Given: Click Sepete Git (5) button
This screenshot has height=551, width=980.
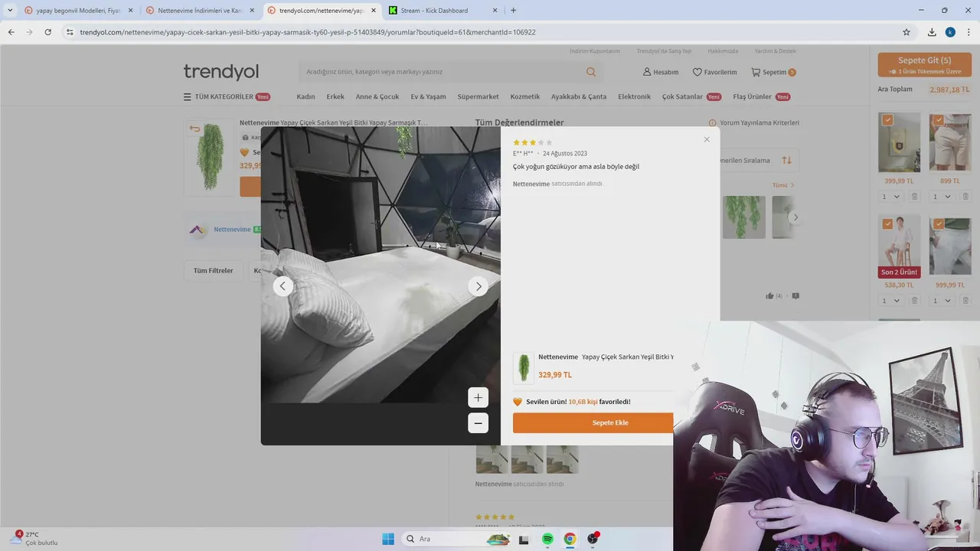Looking at the screenshot, I should point(925,64).
